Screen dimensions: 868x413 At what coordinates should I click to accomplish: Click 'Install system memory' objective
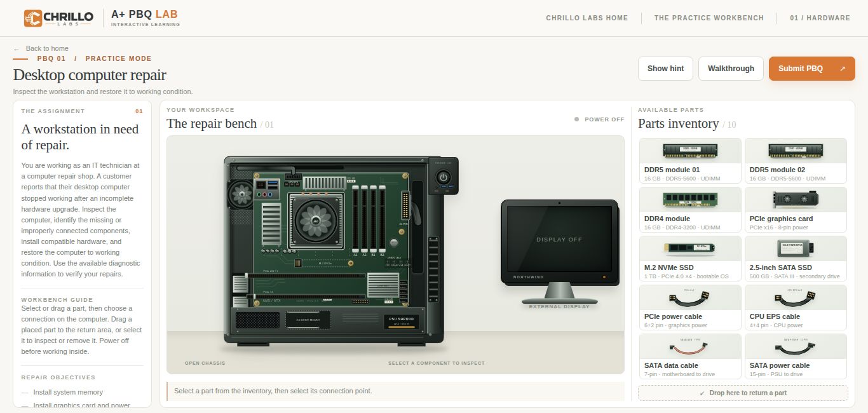point(68,392)
